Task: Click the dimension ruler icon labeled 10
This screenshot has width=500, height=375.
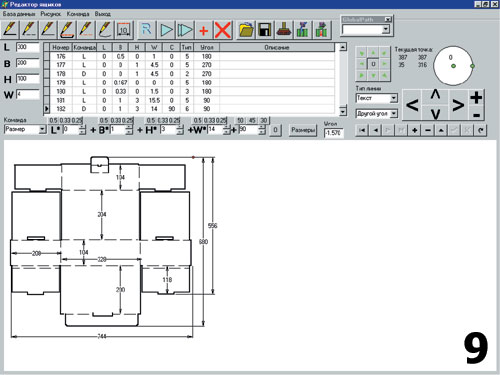Action: point(124,30)
